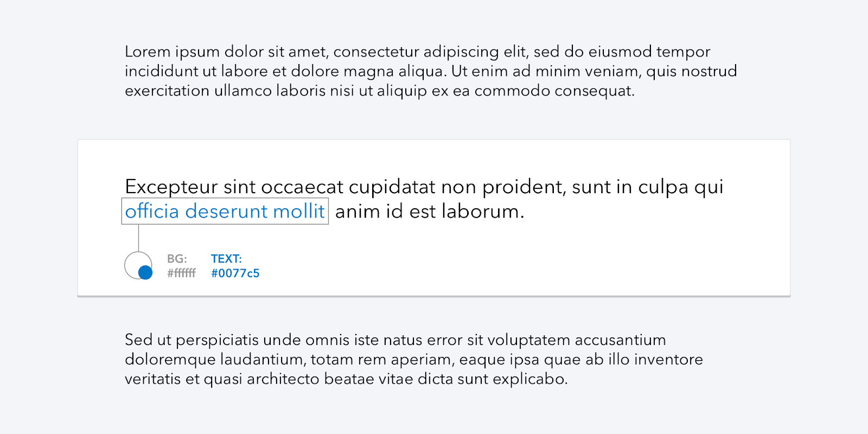The width and height of the screenshot is (868, 434).
Task: Click the 'exercitation ullamco laboris' line
Action: point(380,91)
